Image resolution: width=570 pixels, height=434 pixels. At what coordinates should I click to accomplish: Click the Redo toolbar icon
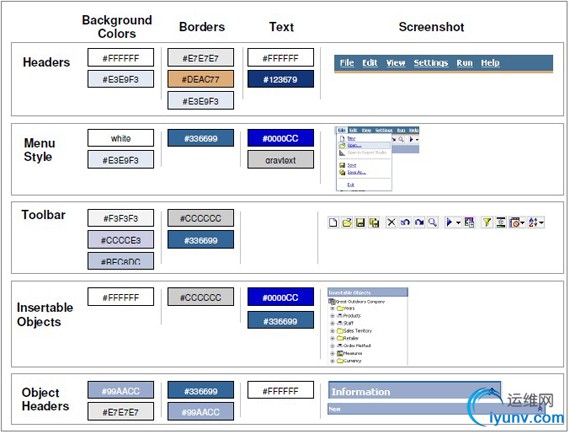[x=419, y=222]
